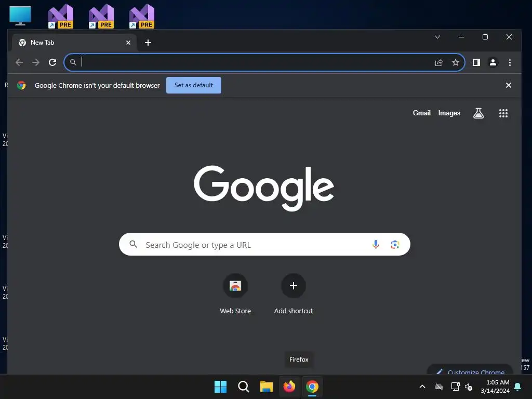Open Google Images link
The image size is (532, 399).
tap(449, 113)
